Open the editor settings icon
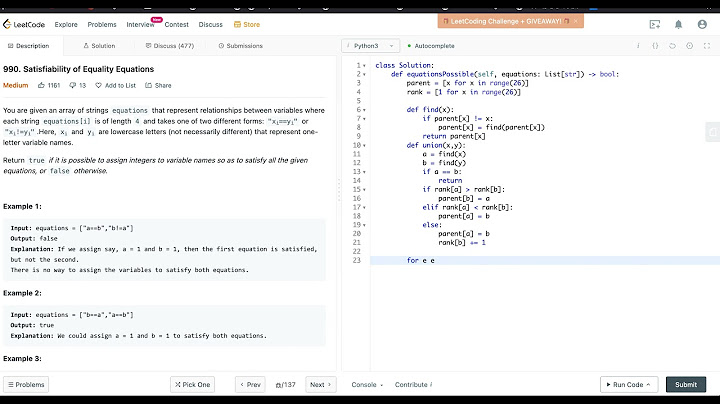Screen dimensions: 720x404 pyautogui.click(x=690, y=46)
